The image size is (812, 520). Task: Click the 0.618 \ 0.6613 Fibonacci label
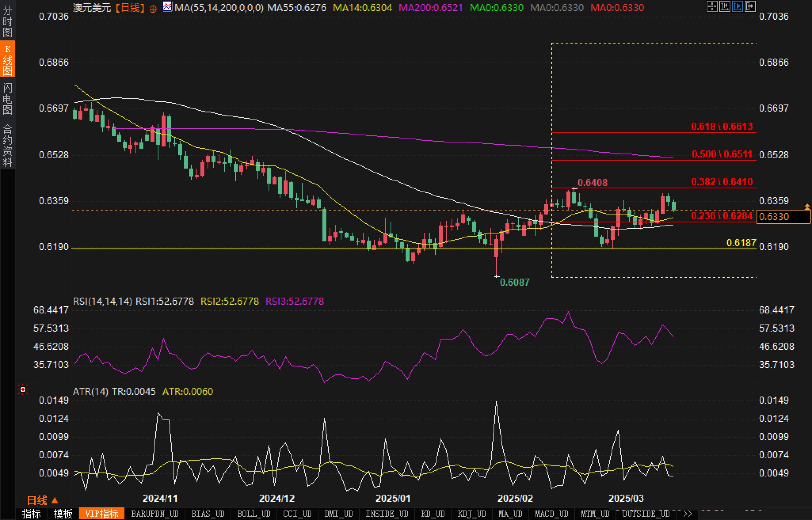coord(722,126)
